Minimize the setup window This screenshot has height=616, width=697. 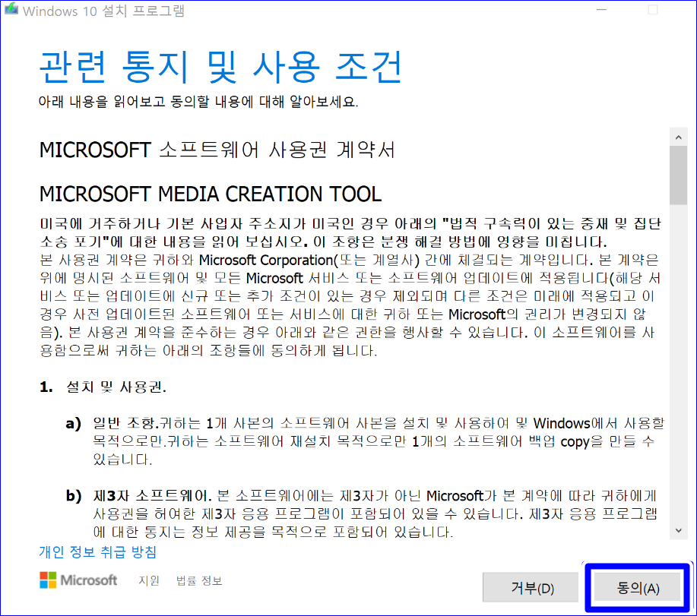601,10
